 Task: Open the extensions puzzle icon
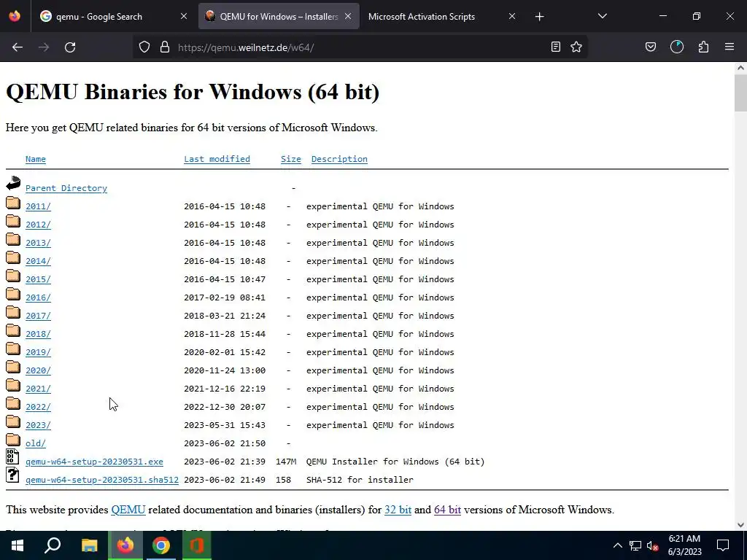click(x=703, y=47)
